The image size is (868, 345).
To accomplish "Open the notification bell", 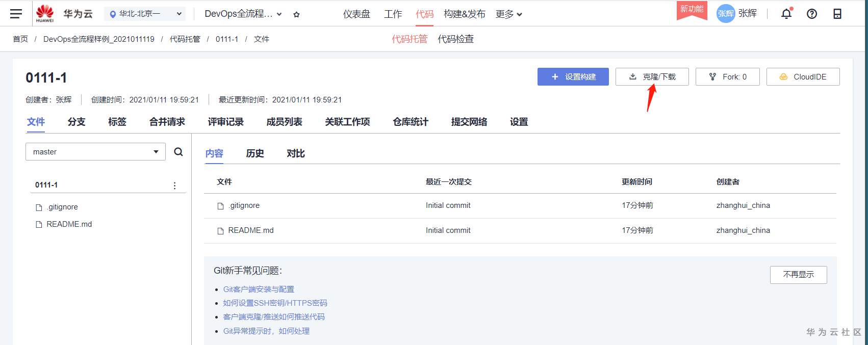I will [786, 14].
